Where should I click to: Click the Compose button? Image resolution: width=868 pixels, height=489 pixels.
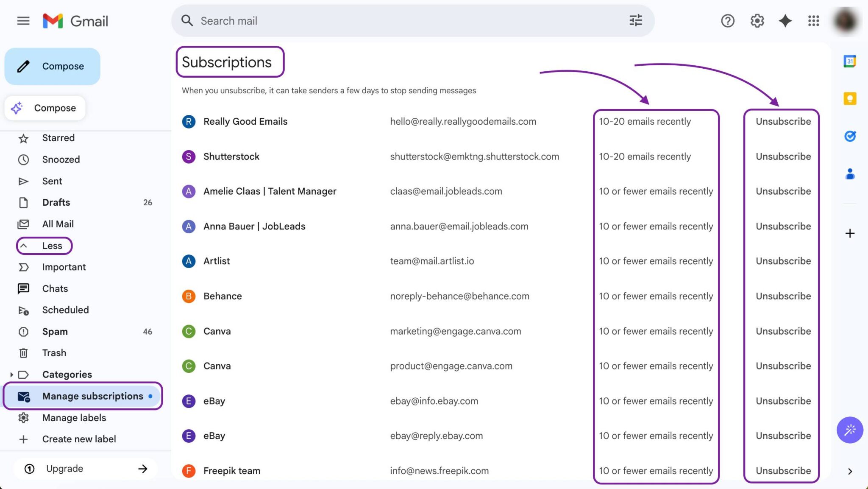click(x=52, y=66)
